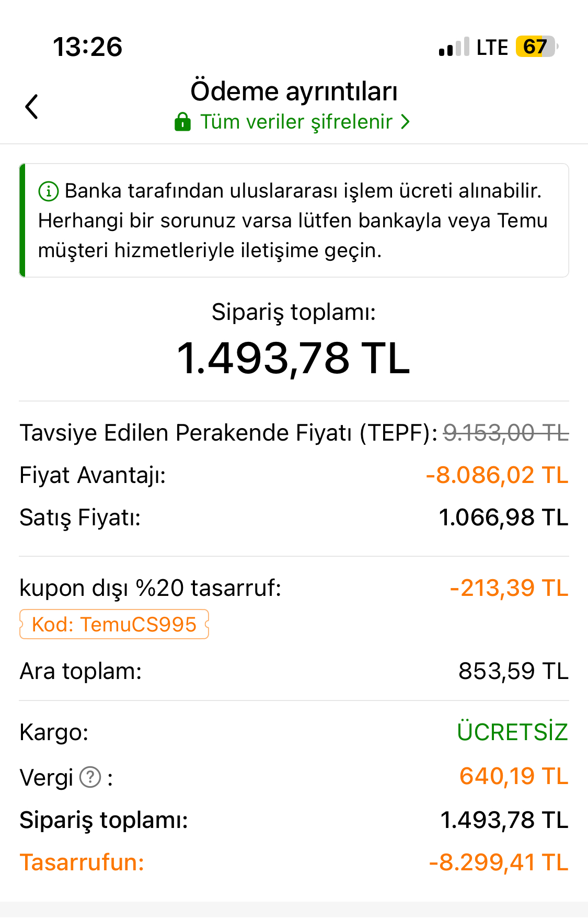Tap the cellular signal bars icon

(x=454, y=48)
